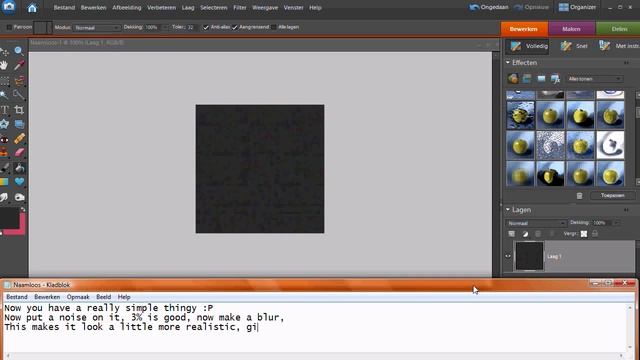
Task: Select the Rectangular Marquee tool
Action: [4, 80]
